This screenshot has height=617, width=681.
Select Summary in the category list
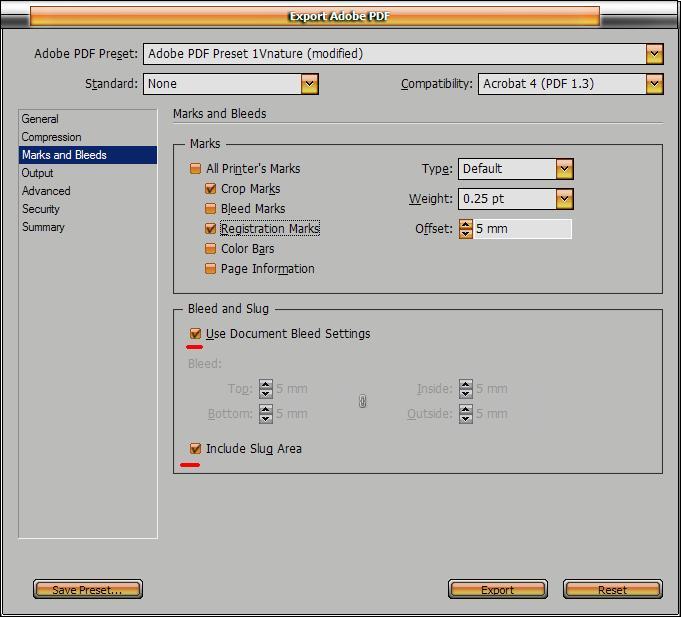[x=88, y=227]
